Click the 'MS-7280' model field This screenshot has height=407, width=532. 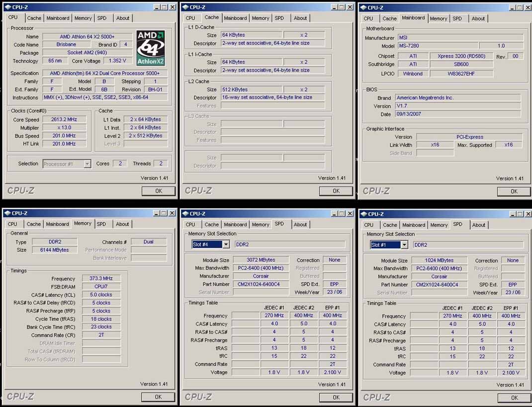tap(438, 45)
